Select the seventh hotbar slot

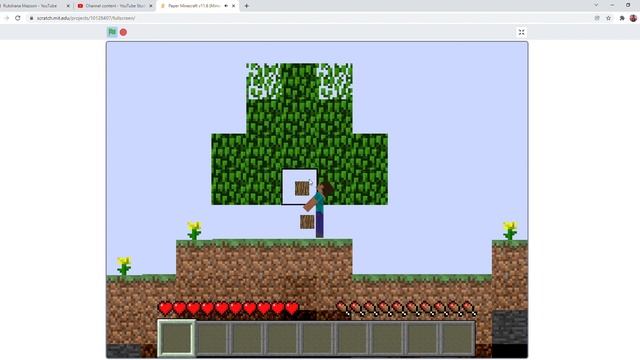pos(388,339)
